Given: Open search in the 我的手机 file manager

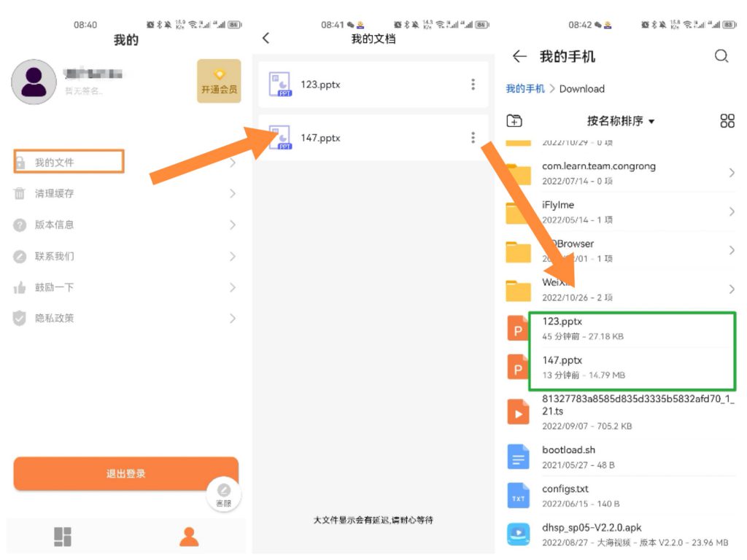Looking at the screenshot, I should 721,56.
